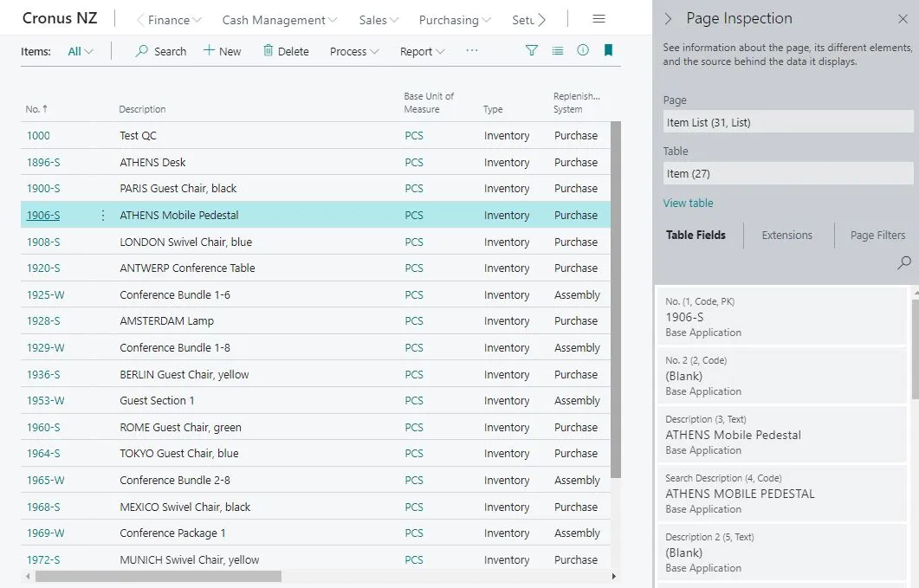Select the Description ATHENS Mobile Pedestal card

[782, 435]
